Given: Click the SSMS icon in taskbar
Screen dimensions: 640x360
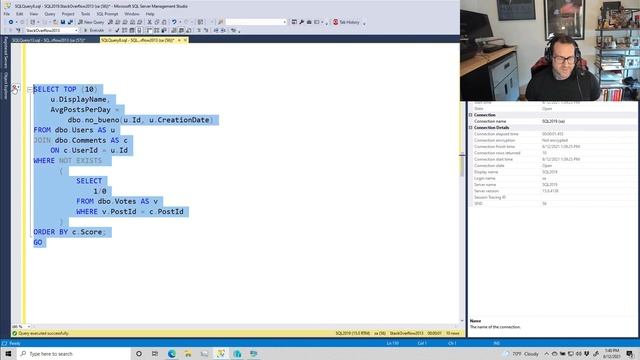Looking at the screenshot, I should [221, 354].
